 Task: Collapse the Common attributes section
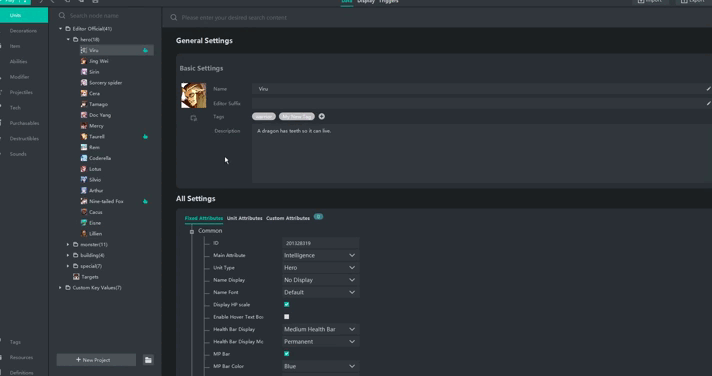(192, 232)
